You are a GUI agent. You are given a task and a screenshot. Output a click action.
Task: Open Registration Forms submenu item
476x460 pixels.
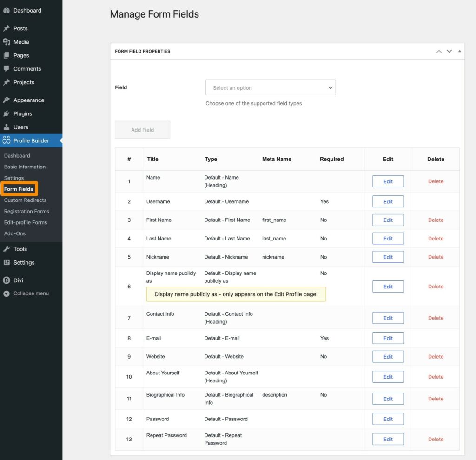coord(26,212)
